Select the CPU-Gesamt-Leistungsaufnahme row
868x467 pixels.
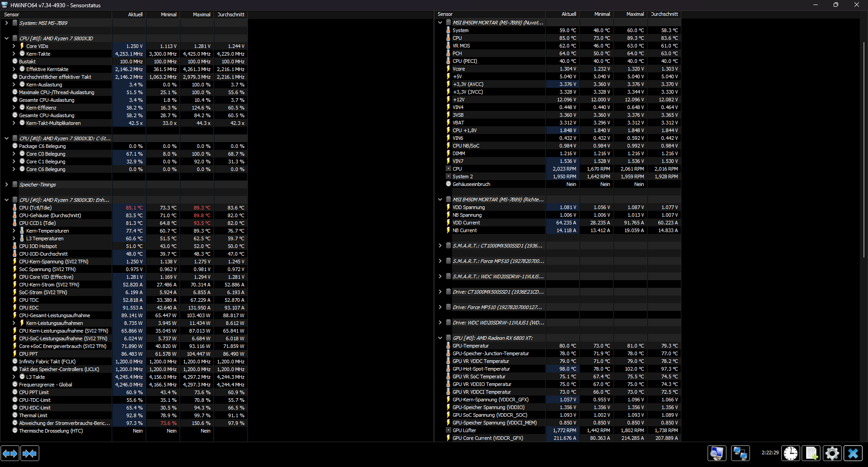[124, 315]
